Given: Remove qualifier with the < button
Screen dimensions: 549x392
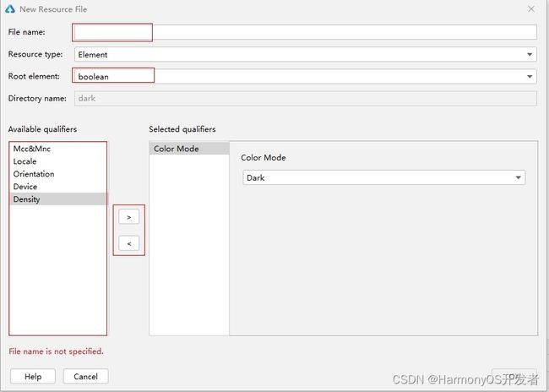Looking at the screenshot, I should click(x=129, y=243).
